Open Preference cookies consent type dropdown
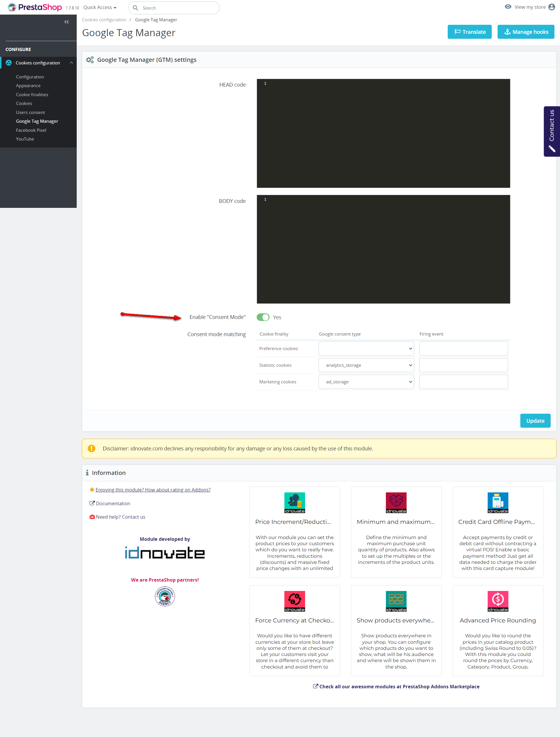 click(366, 348)
